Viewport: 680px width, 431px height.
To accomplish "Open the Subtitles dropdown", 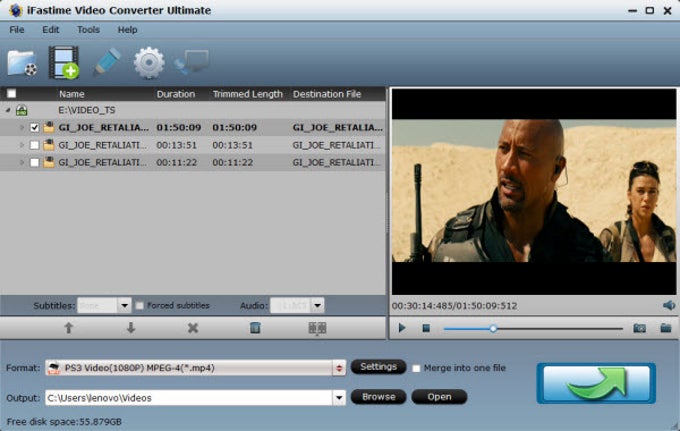I will coord(124,306).
